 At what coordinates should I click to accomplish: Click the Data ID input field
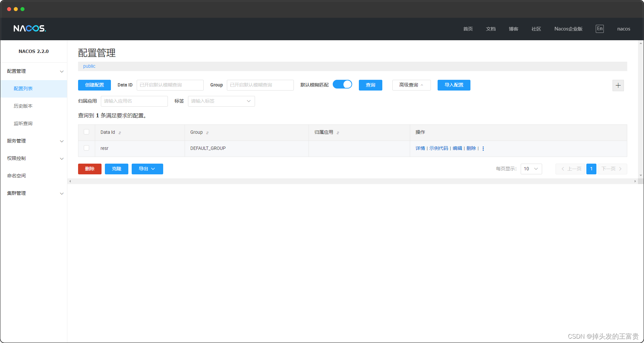coord(170,85)
